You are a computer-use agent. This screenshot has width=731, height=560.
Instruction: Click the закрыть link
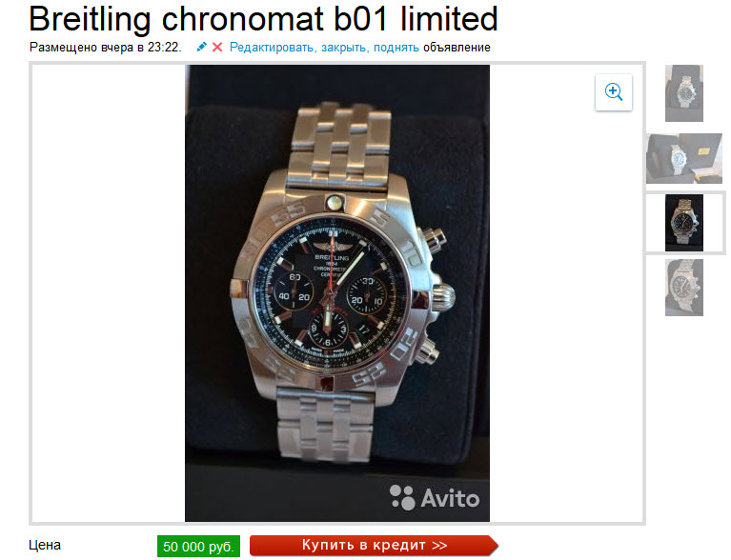[x=345, y=48]
